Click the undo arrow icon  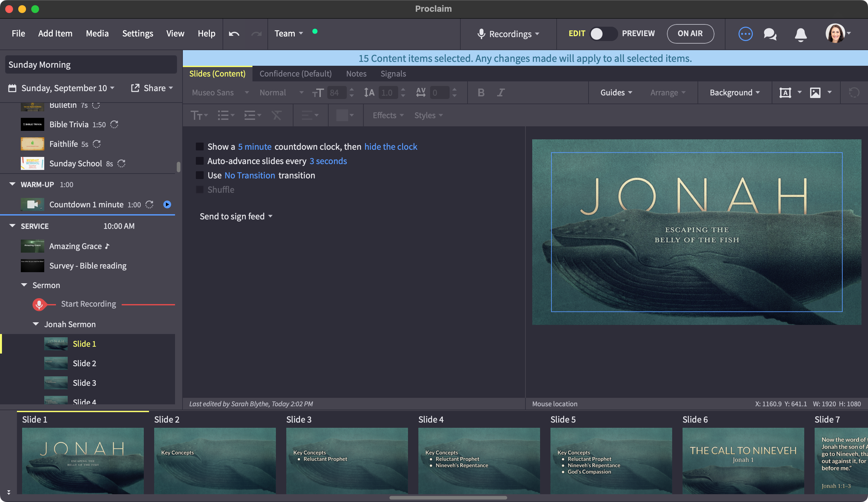[x=234, y=34]
